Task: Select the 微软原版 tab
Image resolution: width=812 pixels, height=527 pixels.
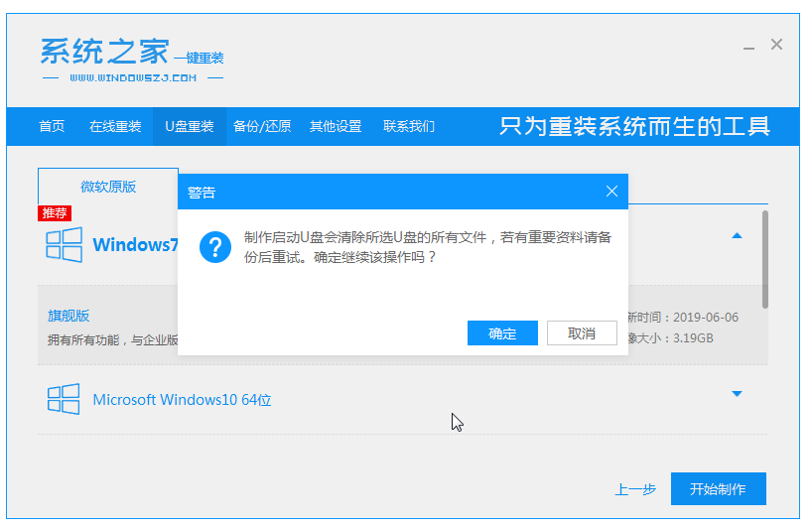Action: point(108,187)
